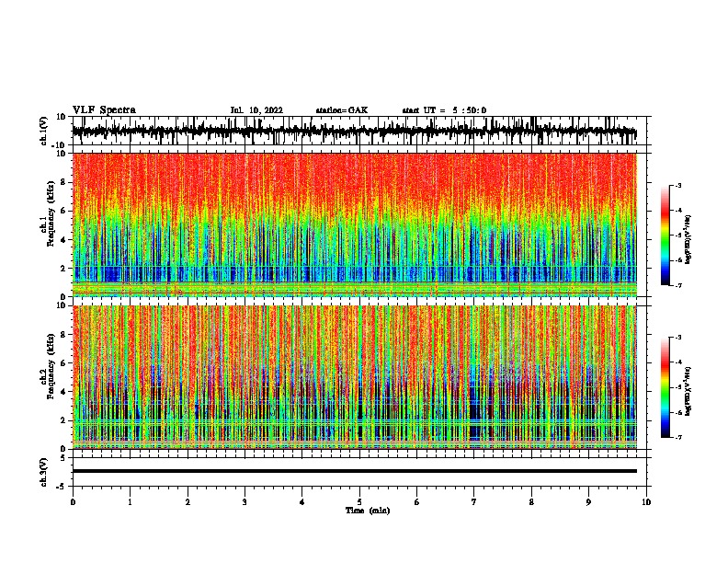The image size is (728, 563).
Task: Click the log(PSD) label beside ch.1 colorbar
Action: point(688,240)
